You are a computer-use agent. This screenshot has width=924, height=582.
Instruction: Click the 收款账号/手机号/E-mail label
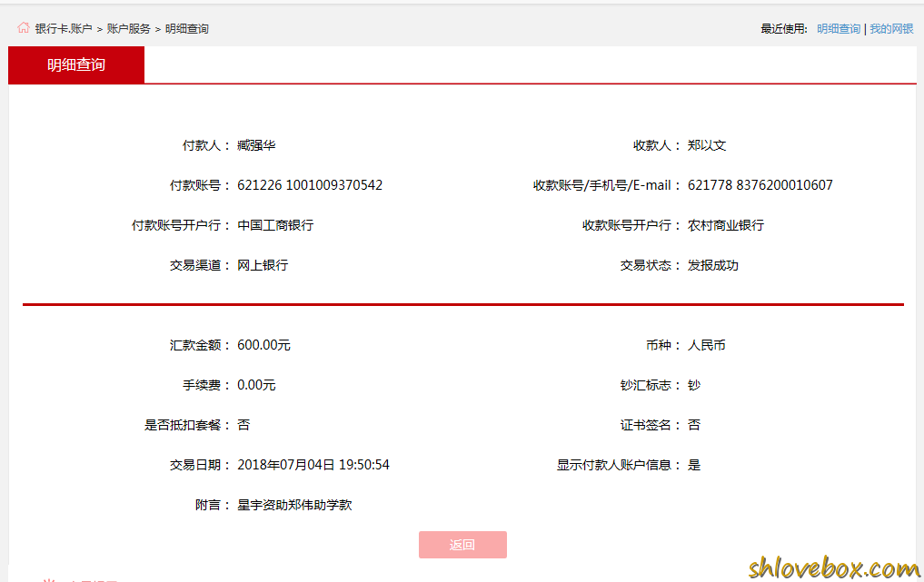tap(606, 185)
